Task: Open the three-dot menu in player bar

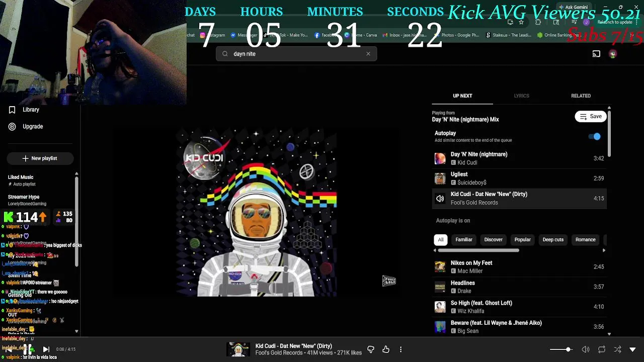Action: click(400, 349)
